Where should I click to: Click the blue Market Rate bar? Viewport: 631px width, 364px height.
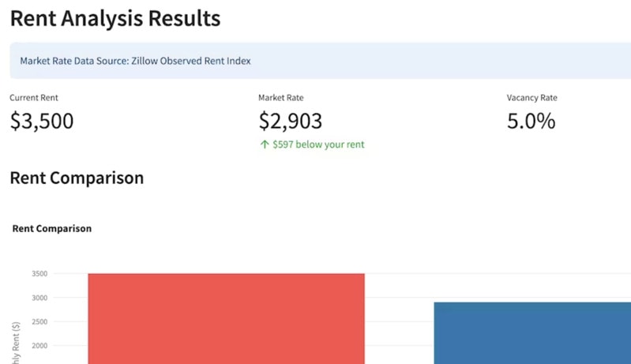coord(531,332)
